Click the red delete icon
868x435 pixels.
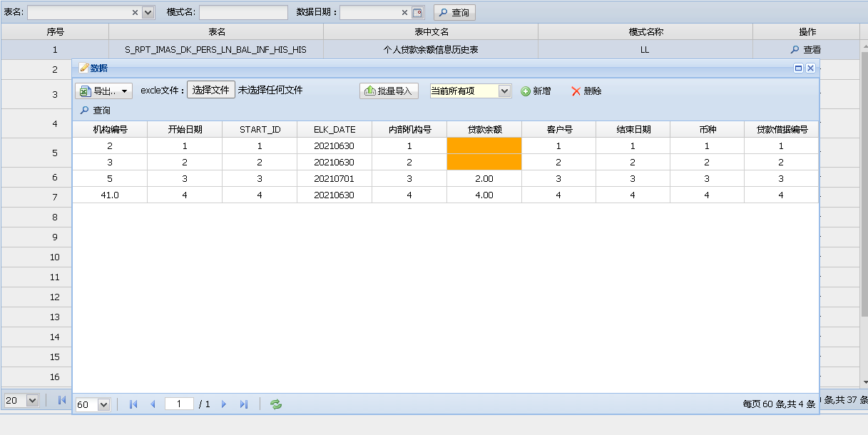[x=576, y=91]
